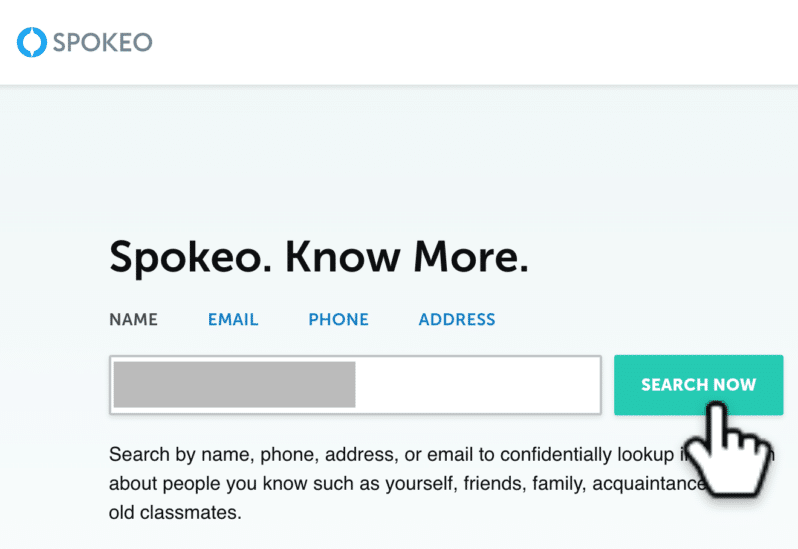Click the word "Spokeo." in the headline
Image resolution: width=798 pixels, height=549 pixels.
coord(189,258)
